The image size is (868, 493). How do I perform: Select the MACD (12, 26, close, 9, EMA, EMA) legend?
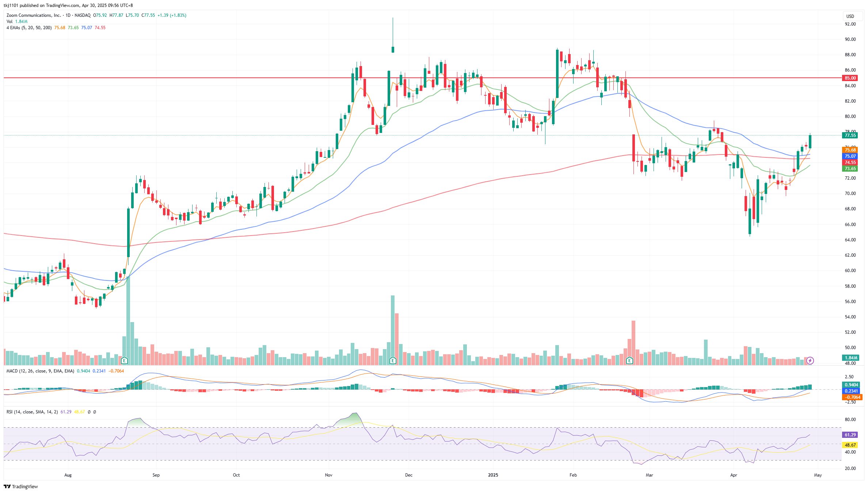click(x=40, y=371)
